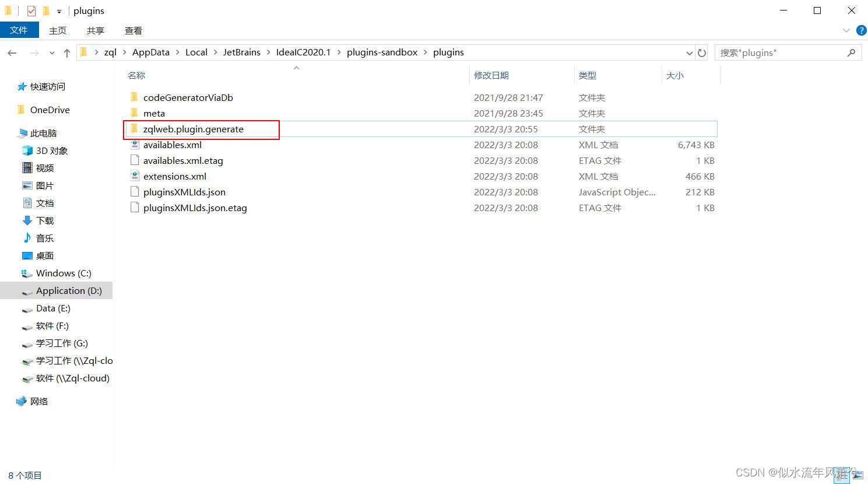Image resolution: width=868 pixels, height=484 pixels.
Task: Expand the ribbon chevron
Action: pos(846,30)
